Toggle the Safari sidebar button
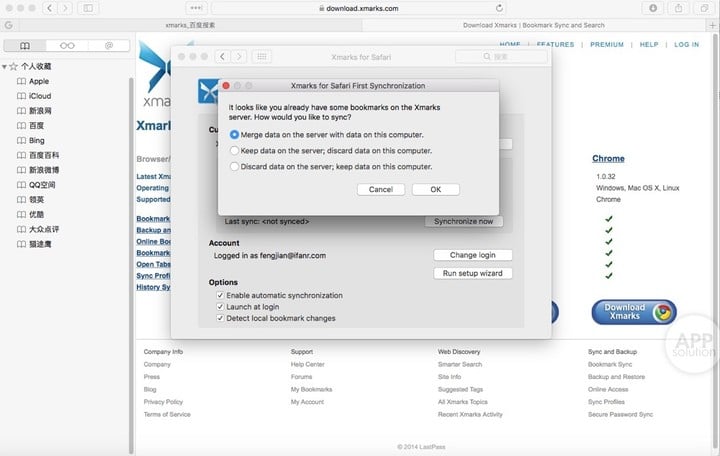The height and width of the screenshot is (456, 720). (x=88, y=8)
